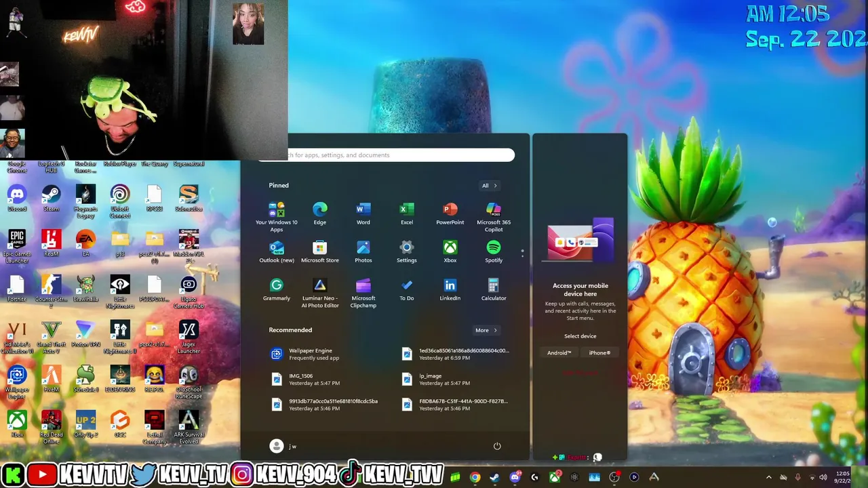Open Outlook (new) pinned app
Viewport: 868px width, 488px height.
click(x=276, y=251)
